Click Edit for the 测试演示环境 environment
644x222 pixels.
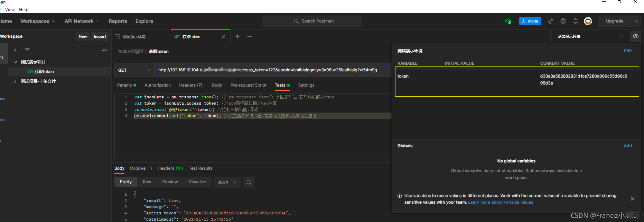(628, 51)
